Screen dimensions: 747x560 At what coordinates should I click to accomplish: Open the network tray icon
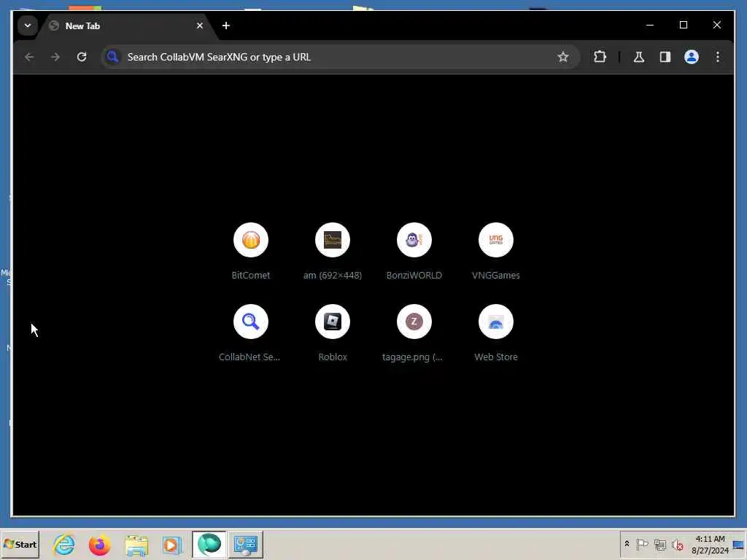pyautogui.click(x=659, y=544)
